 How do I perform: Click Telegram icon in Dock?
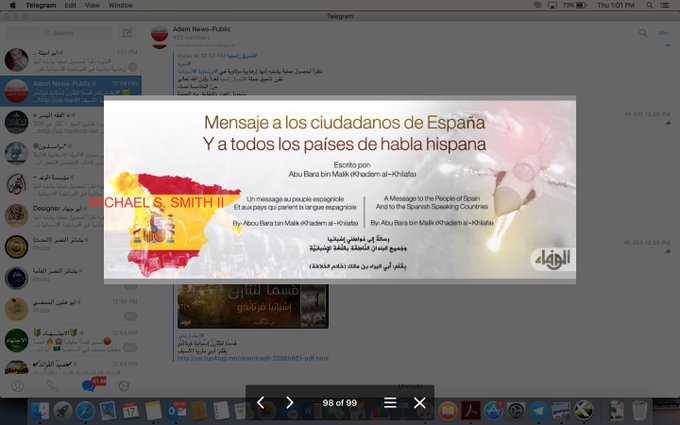(x=539, y=410)
